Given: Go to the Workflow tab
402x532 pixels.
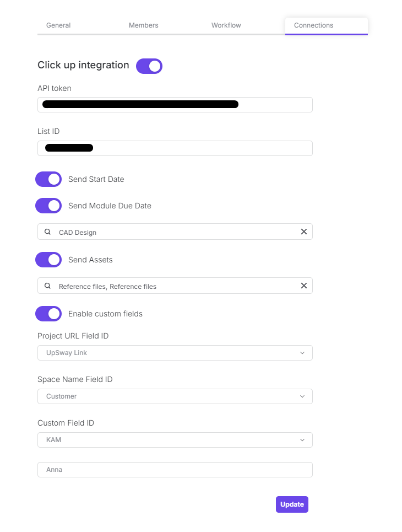Looking at the screenshot, I should pos(226,25).
